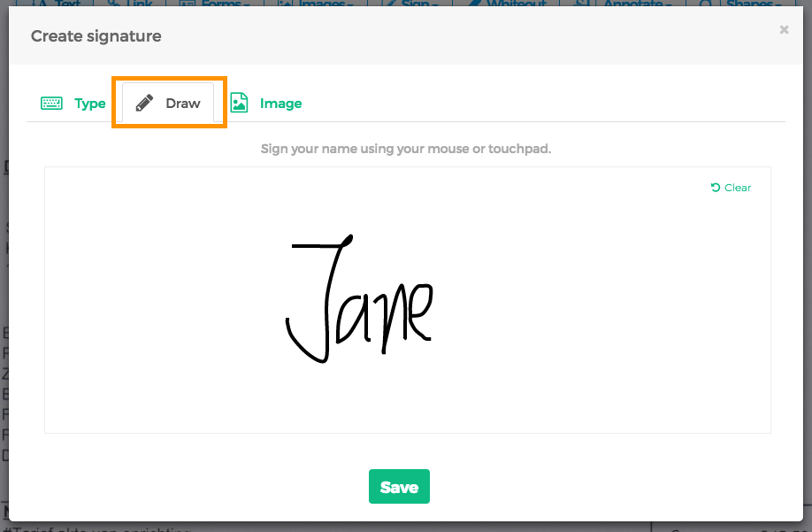The height and width of the screenshot is (532, 812).
Task: Select the Annotate tool icon
Action: 580,4
